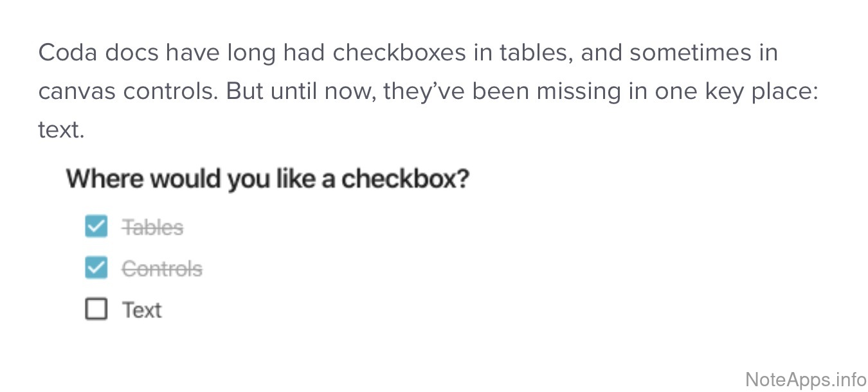The width and height of the screenshot is (868, 392).
Task: Click the NoteApps.info watermark
Action: click(806, 379)
